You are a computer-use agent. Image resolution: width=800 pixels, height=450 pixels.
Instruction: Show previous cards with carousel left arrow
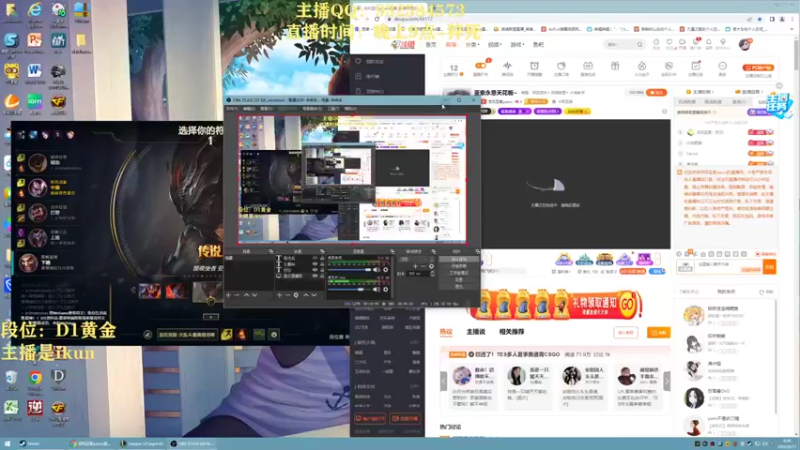click(443, 381)
